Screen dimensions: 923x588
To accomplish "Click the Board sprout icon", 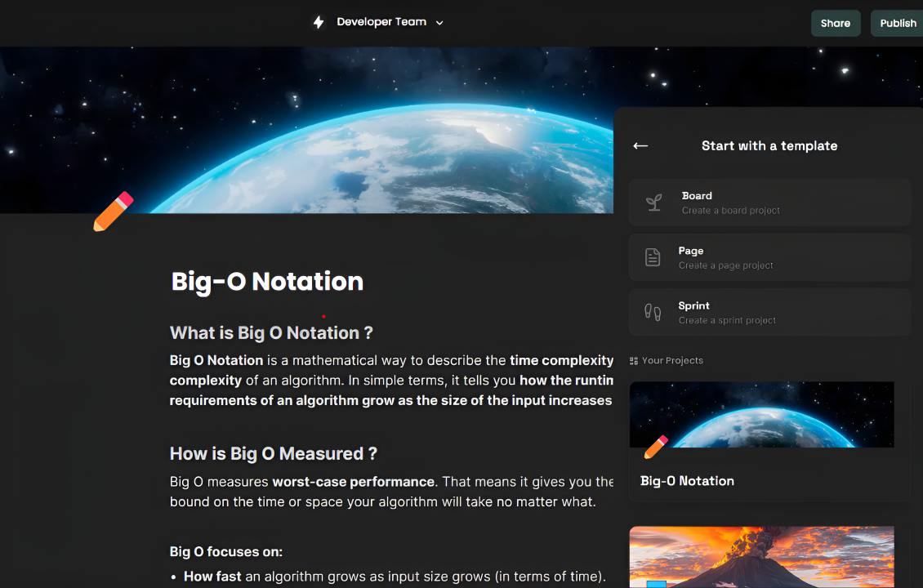I will click(x=653, y=203).
